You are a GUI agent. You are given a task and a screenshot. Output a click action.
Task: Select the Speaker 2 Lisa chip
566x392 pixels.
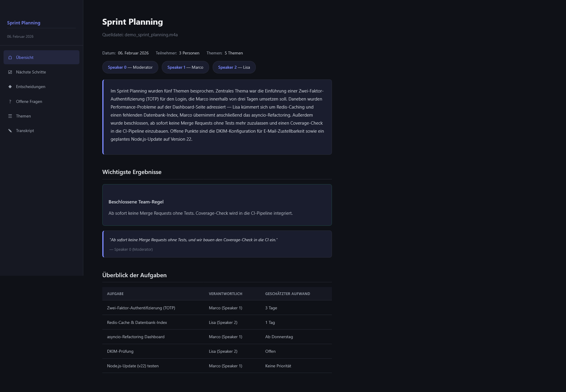(x=234, y=67)
